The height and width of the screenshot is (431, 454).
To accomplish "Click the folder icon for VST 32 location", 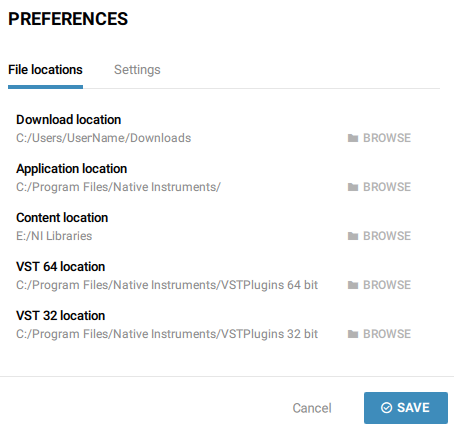I will pyautogui.click(x=353, y=334).
